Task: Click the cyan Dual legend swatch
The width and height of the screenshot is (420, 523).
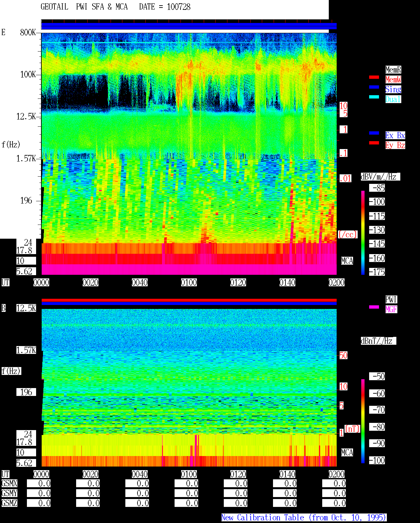Action: 374,97
